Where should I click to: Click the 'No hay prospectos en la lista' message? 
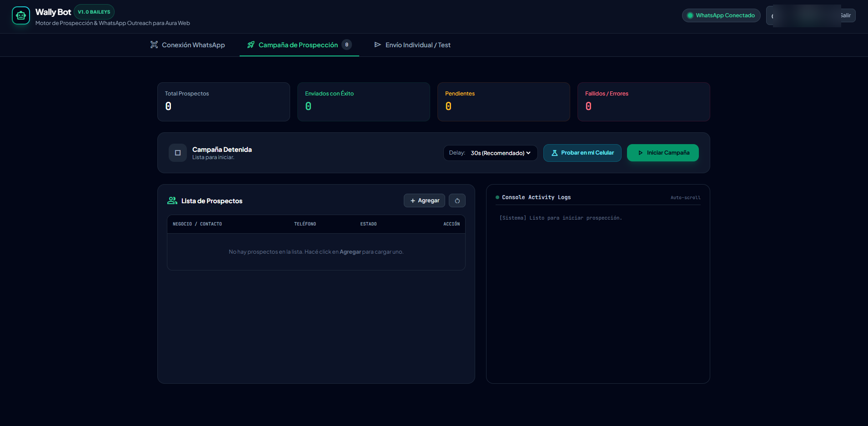pos(316,252)
